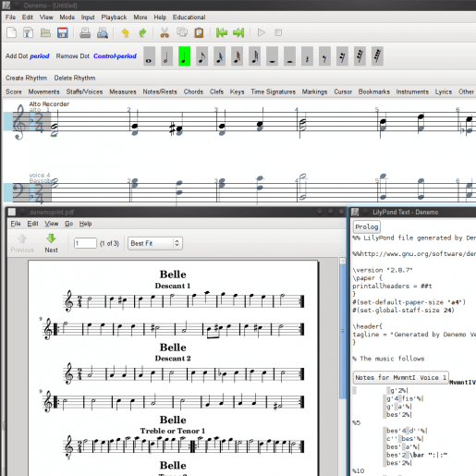Select the eighth rest button
The width and height of the screenshot is (476, 476).
[x=324, y=56]
